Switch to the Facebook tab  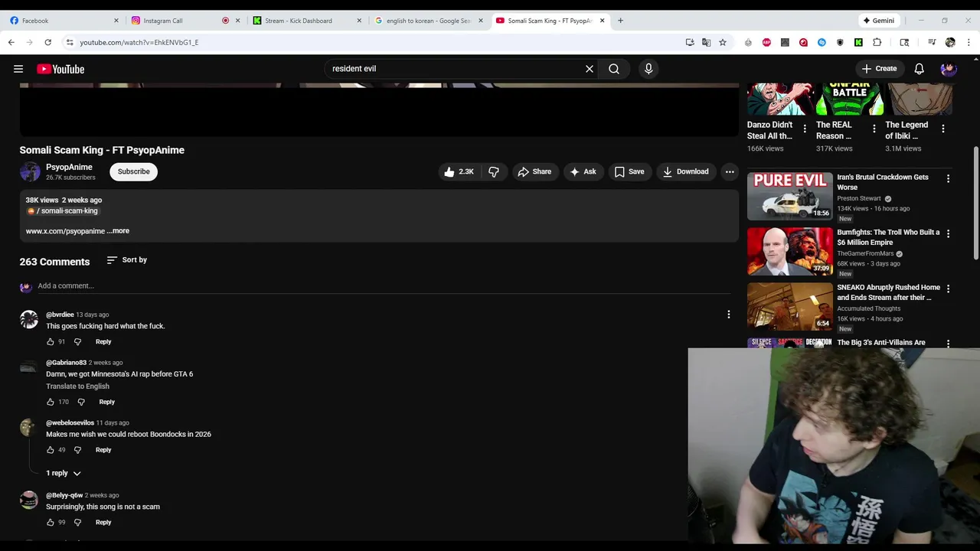click(x=64, y=21)
